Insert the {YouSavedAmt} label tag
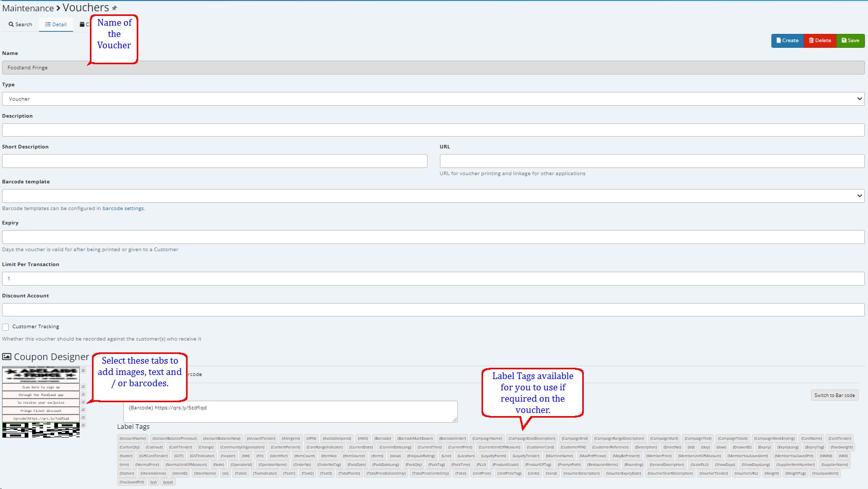868x489 pixels. (825, 473)
